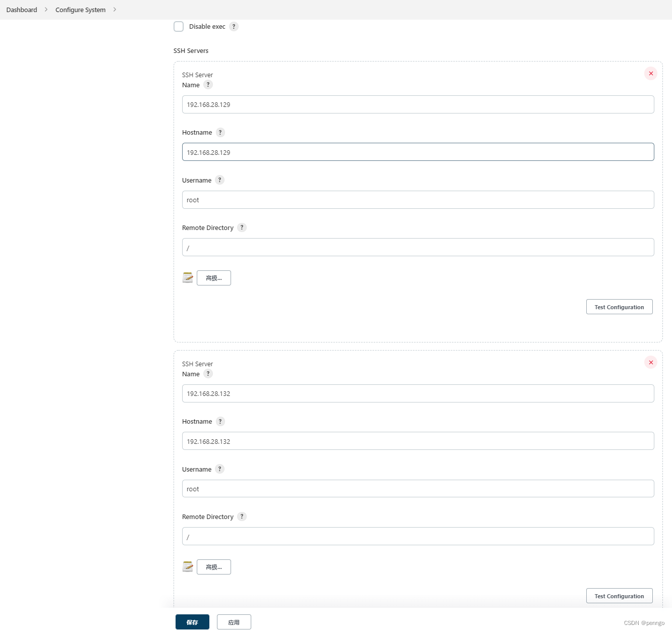Show help for first server Remote Directory
The width and height of the screenshot is (672, 631).
pyautogui.click(x=242, y=227)
